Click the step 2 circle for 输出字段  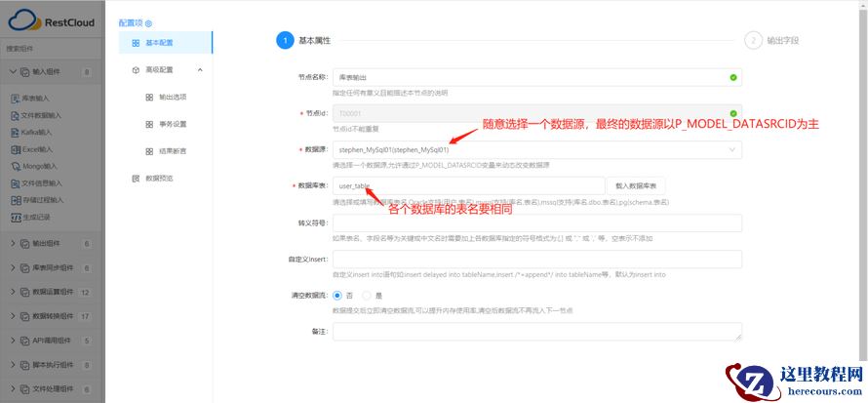[753, 40]
